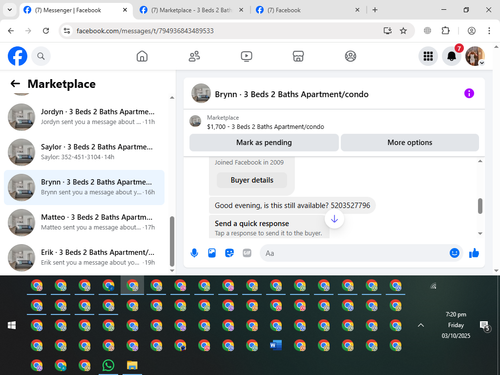
Task: Open the Windows Start button
Action: coord(12,325)
